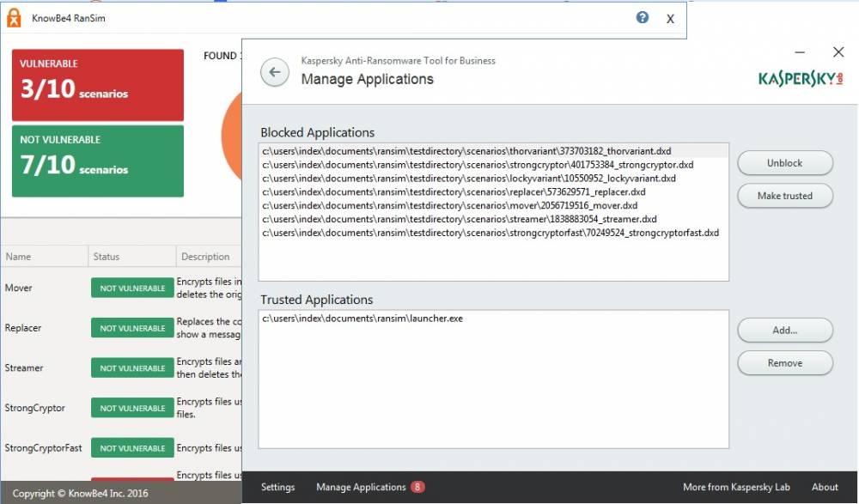This screenshot has width=859, height=504.
Task: Click the Copyright KnowBe4 Inc. 2016 text
Action: (x=80, y=493)
